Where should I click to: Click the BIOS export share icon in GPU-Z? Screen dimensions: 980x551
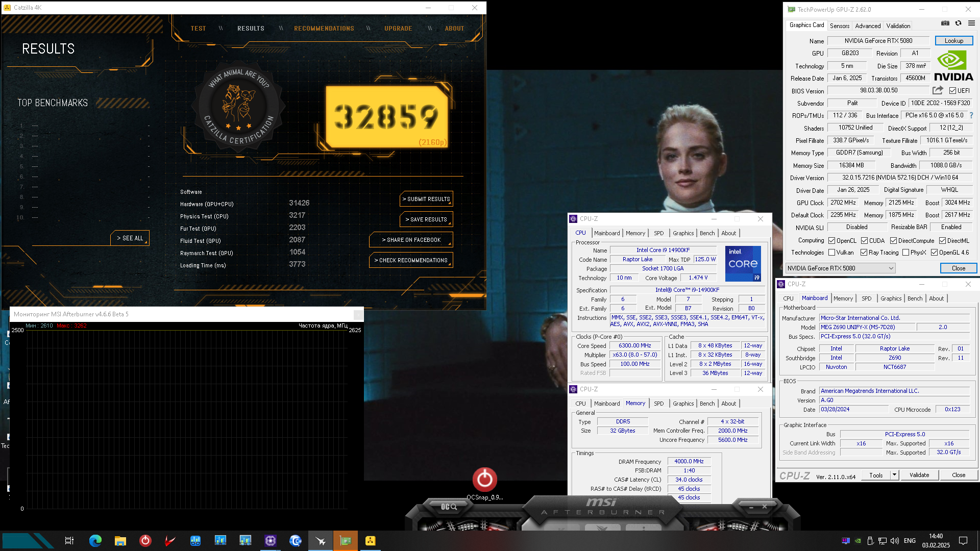pyautogui.click(x=938, y=90)
